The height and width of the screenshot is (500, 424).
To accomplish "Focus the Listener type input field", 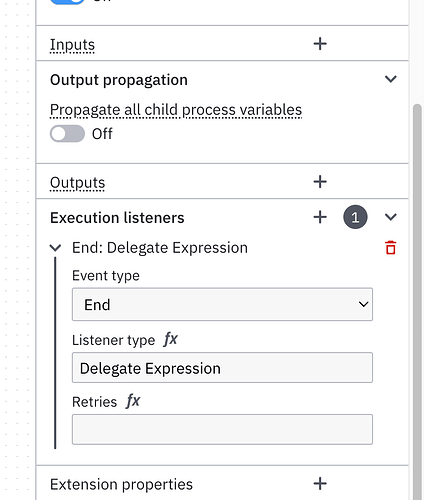I will click(222, 368).
